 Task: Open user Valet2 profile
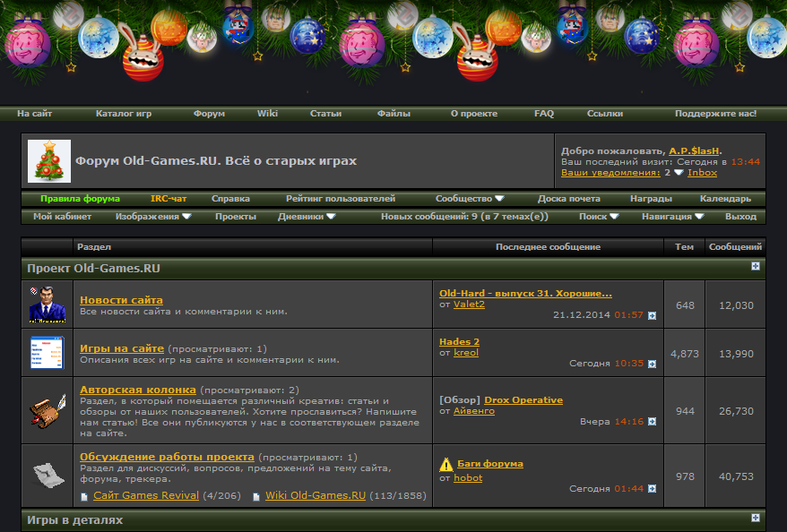tap(470, 305)
